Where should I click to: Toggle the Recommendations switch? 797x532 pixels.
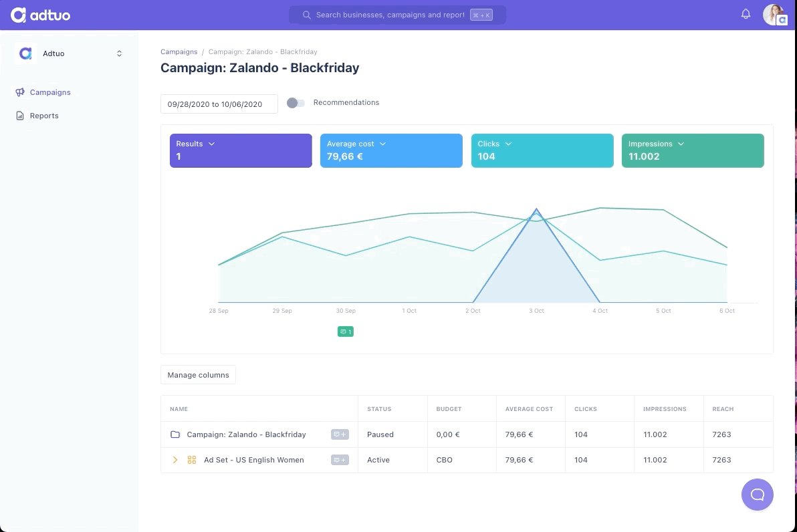coord(296,103)
